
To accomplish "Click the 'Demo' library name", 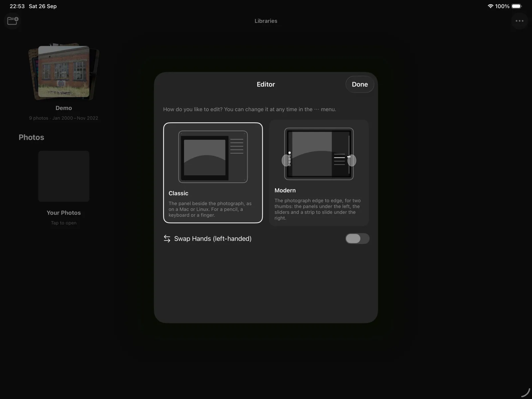I will 64,108.
